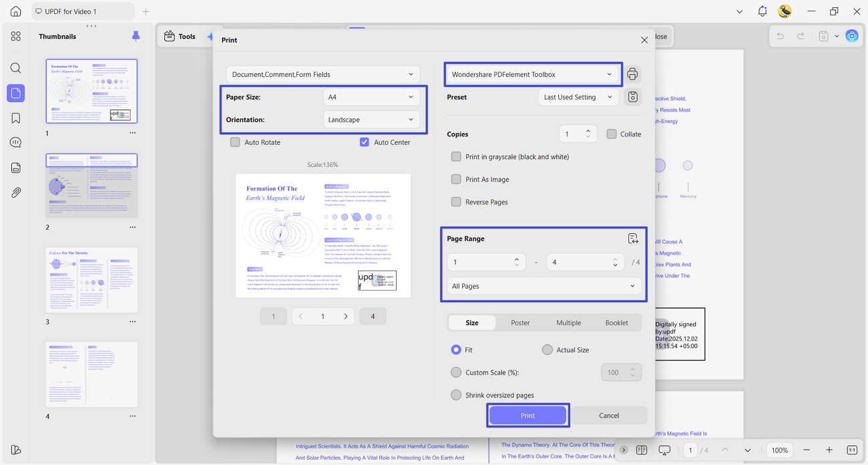Click the fit to actual size 1:1 icon
The width and height of the screenshot is (868, 465).
852,450
